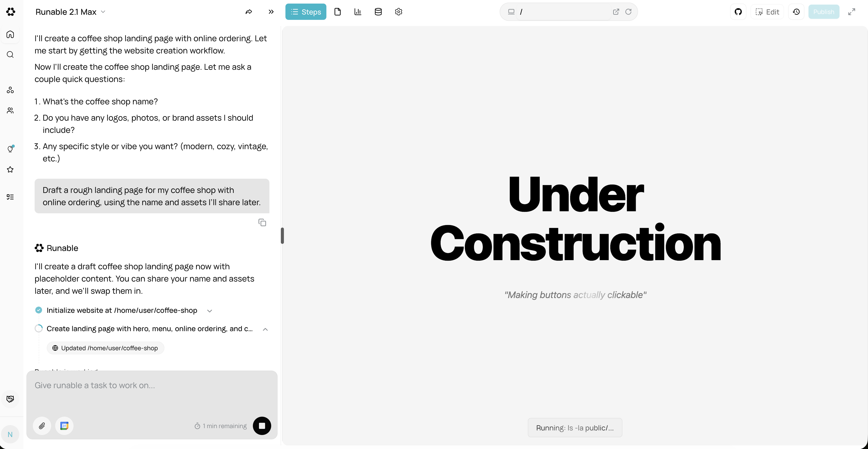
Task: Collapse chat panel with double chevron
Action: (x=271, y=12)
